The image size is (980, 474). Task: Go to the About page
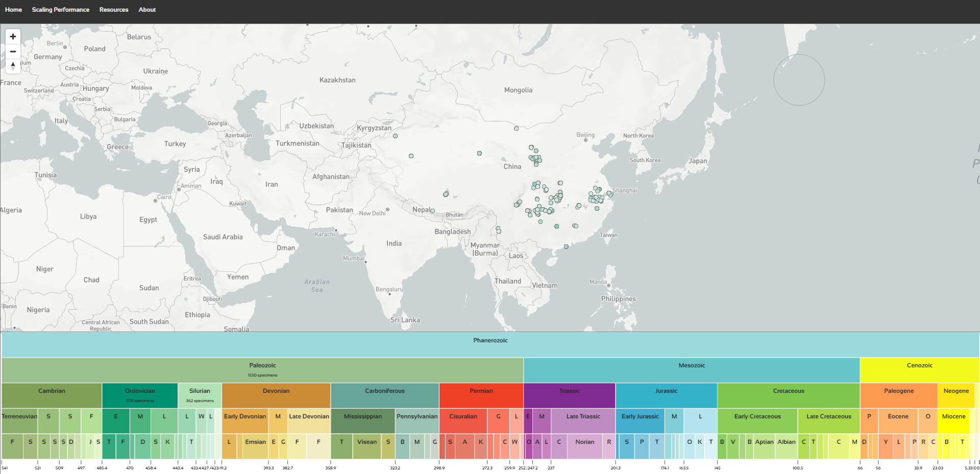coord(147,10)
